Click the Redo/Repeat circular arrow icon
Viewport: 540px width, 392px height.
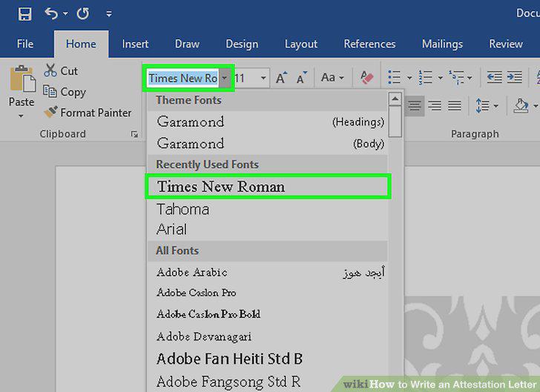pyautogui.click(x=83, y=13)
